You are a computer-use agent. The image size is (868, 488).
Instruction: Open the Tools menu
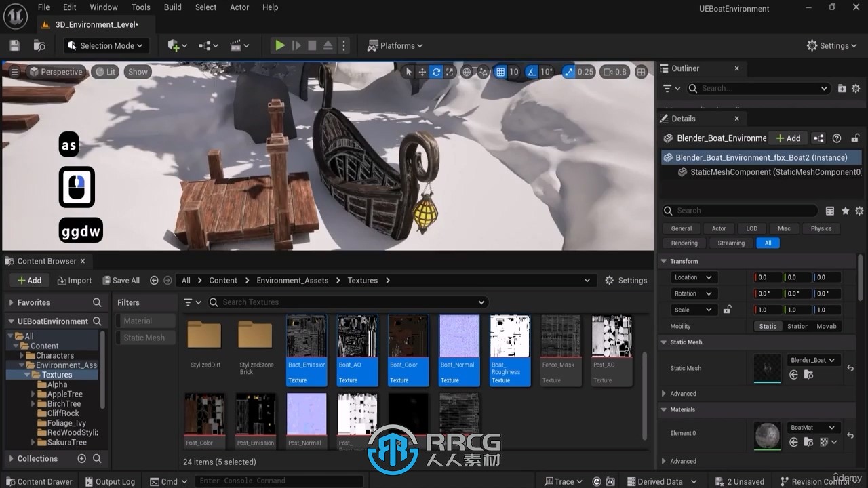[141, 7]
